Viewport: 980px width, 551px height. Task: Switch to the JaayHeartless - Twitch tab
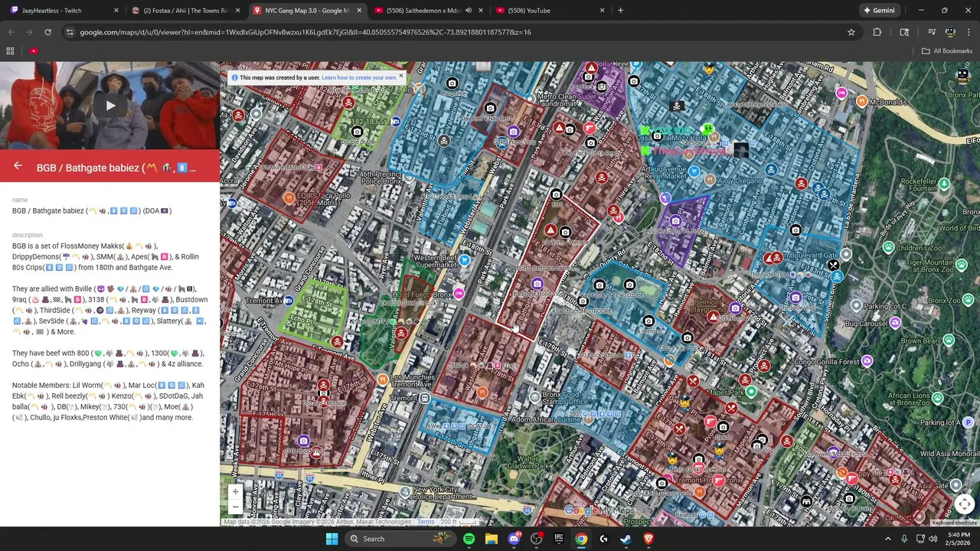[x=63, y=11]
